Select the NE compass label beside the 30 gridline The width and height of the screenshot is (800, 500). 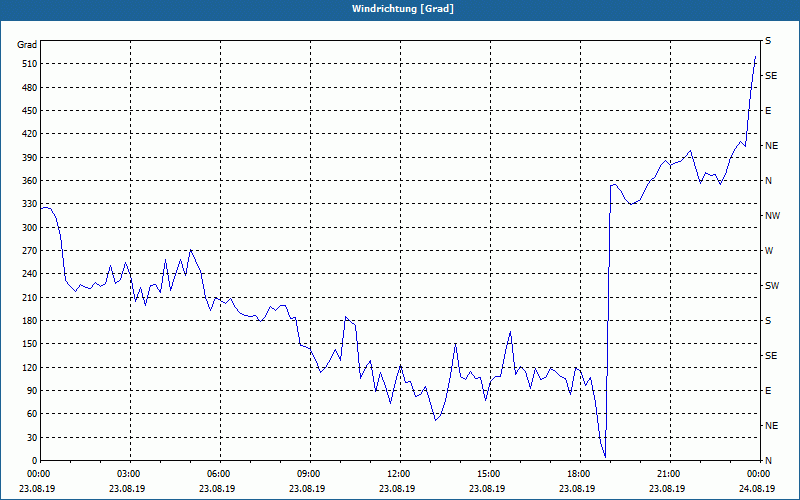771,426
